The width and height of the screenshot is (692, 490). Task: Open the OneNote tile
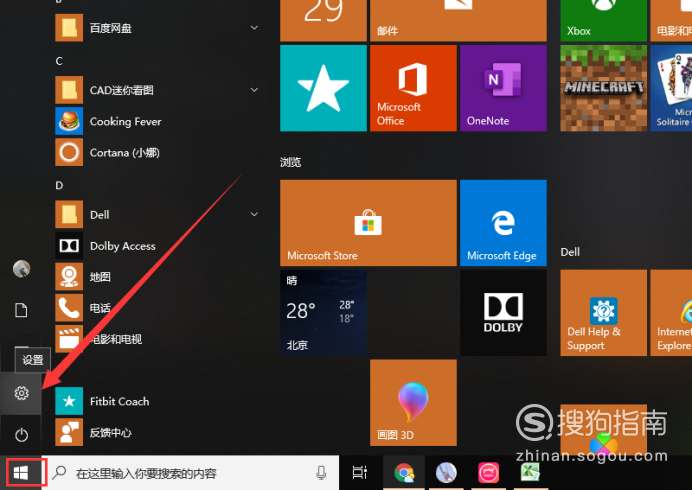click(503, 88)
